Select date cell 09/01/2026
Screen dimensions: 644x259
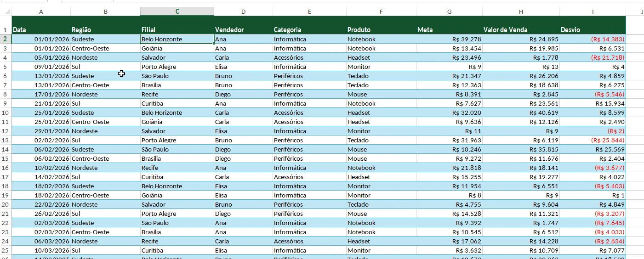click(x=41, y=67)
